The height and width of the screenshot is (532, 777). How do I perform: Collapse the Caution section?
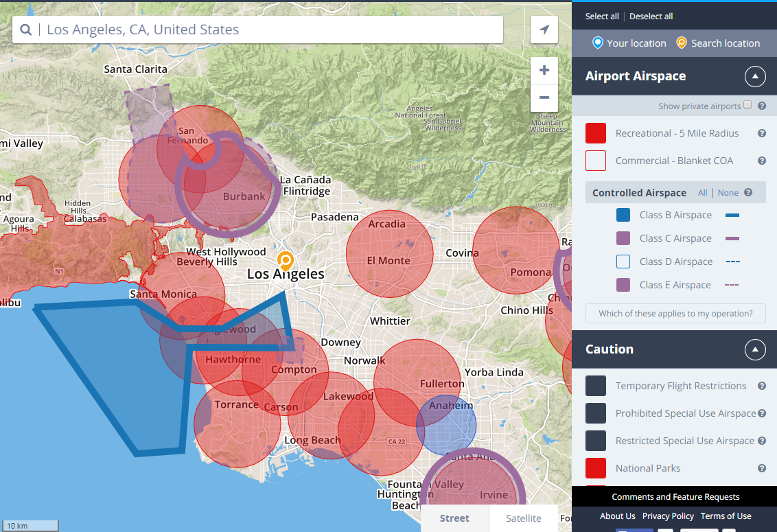coord(755,349)
